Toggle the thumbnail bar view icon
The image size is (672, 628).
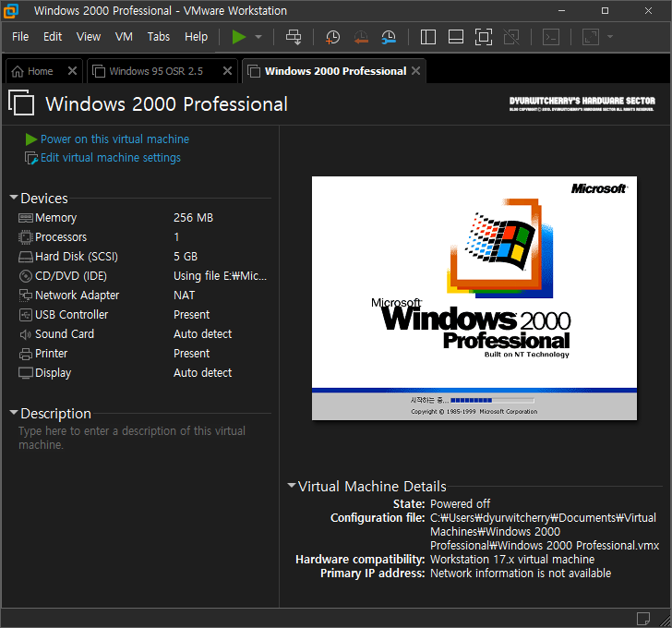[x=456, y=37]
